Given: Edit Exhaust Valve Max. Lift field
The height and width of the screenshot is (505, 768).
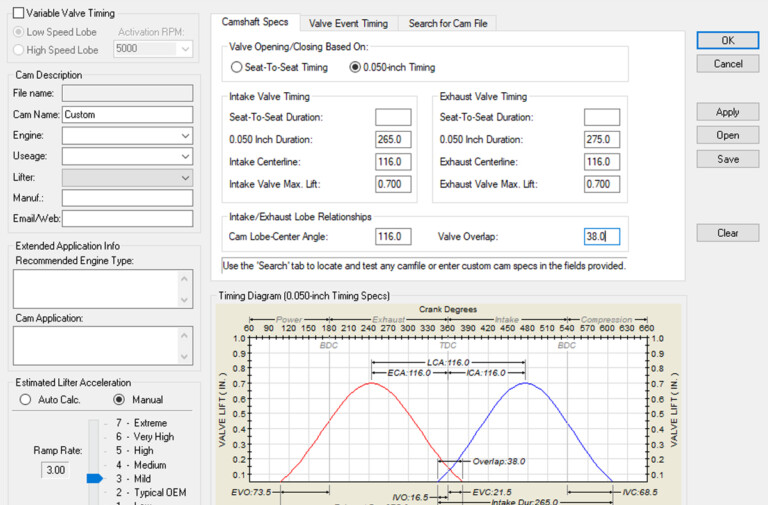Looking at the screenshot, I should click(602, 184).
